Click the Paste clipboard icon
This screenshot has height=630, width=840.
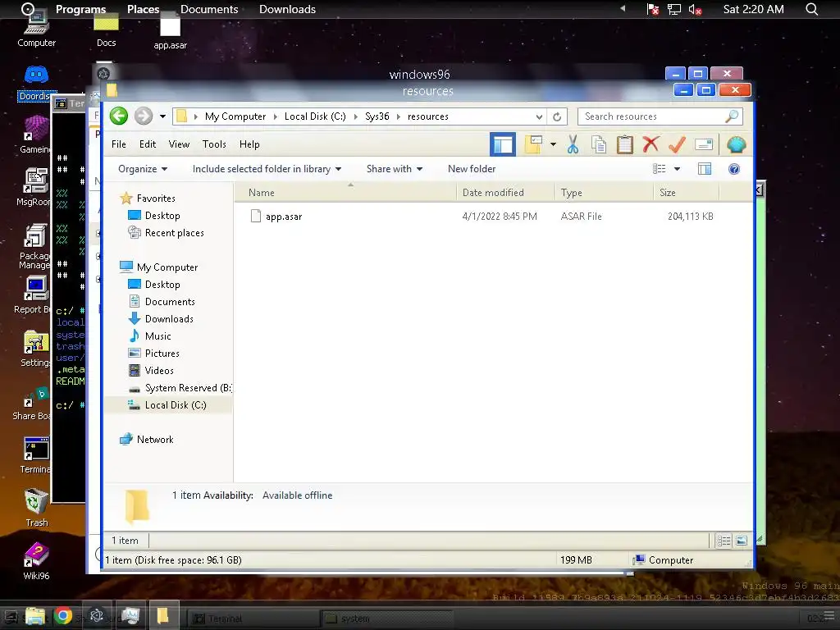[624, 144]
